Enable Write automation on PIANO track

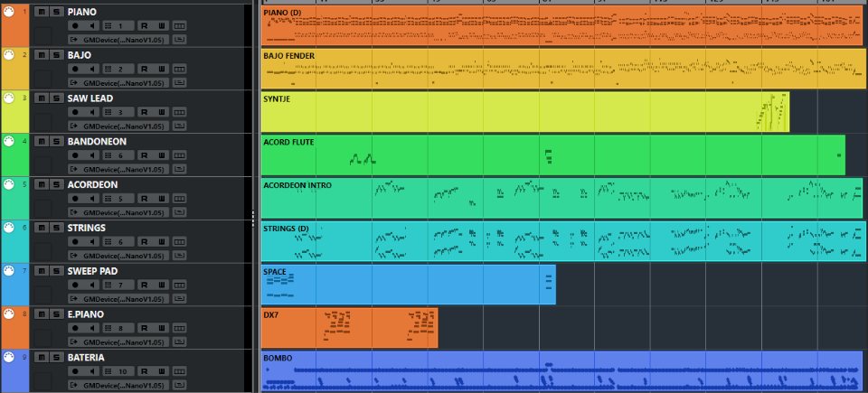[161, 25]
